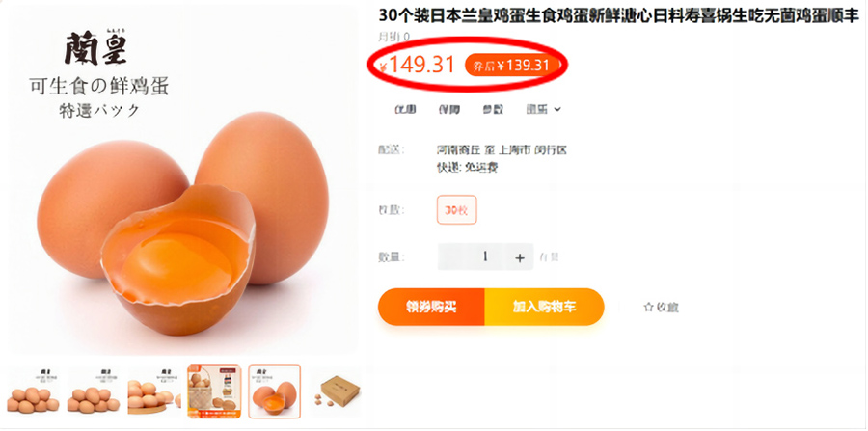This screenshot has height=431, width=868.
Task: Click the 收藏 star icon
Action: click(x=649, y=307)
